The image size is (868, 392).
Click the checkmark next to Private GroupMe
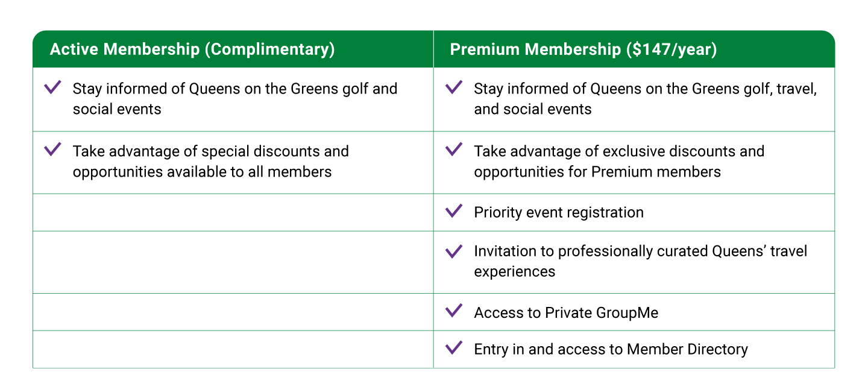[x=454, y=312]
